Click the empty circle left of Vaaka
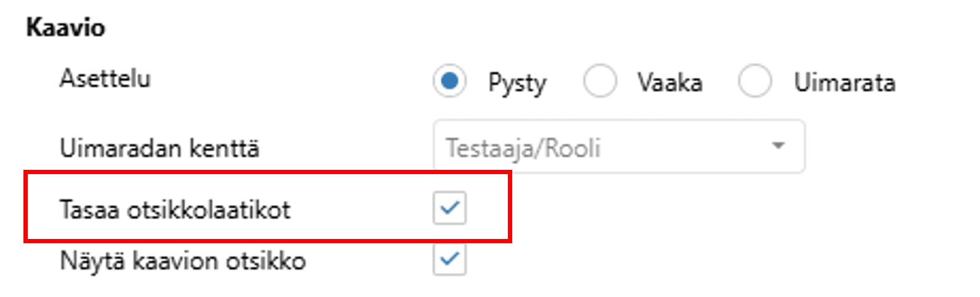The image size is (980, 297). coord(600,81)
